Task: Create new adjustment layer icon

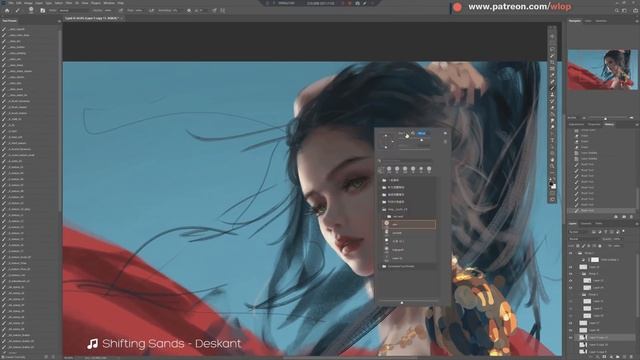Action: pos(611,357)
